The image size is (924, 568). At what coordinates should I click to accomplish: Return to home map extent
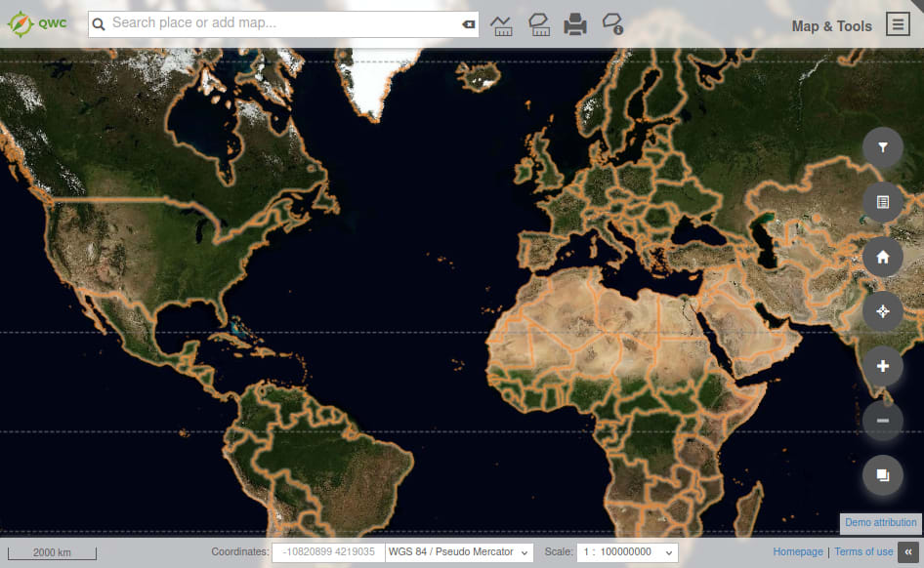pos(882,257)
